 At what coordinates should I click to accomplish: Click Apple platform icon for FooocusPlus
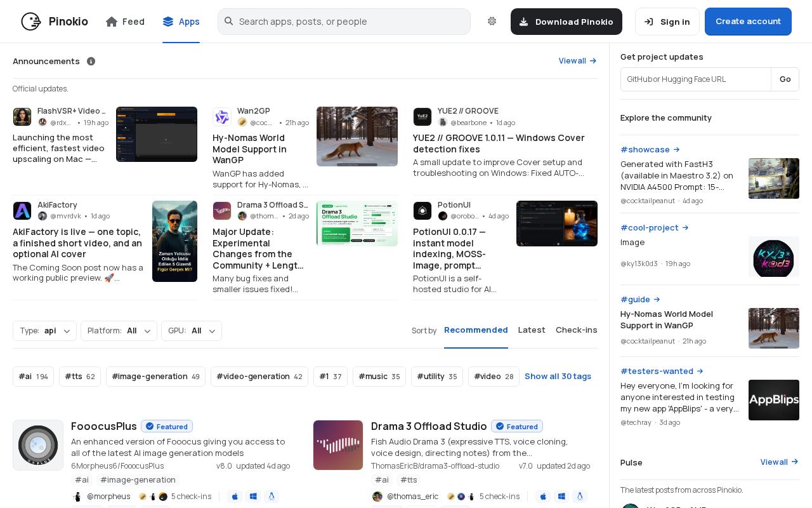(235, 497)
